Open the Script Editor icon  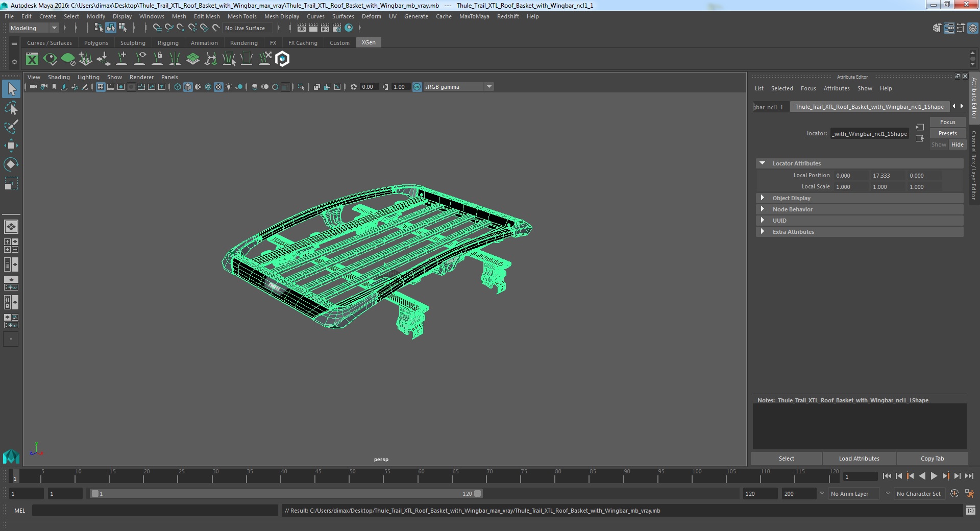click(x=971, y=510)
